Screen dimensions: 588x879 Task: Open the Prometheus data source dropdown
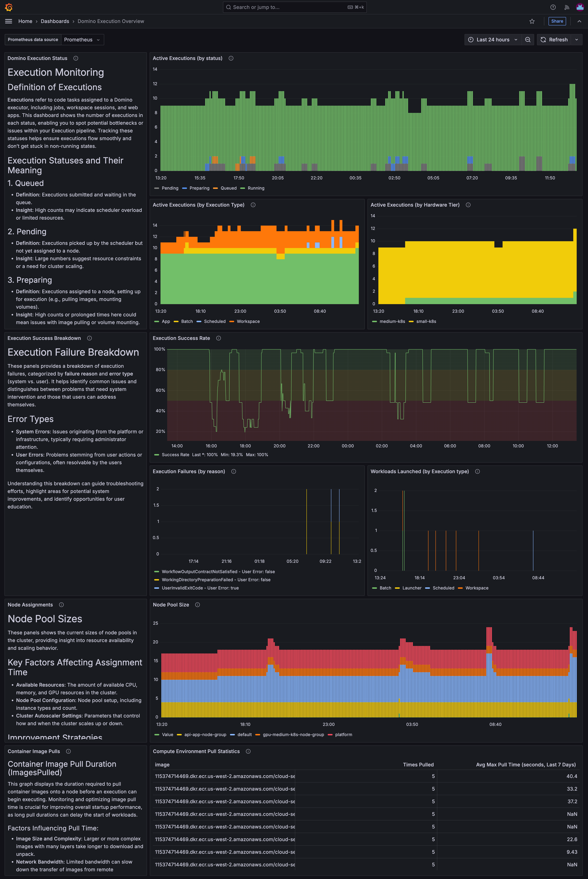coord(82,40)
